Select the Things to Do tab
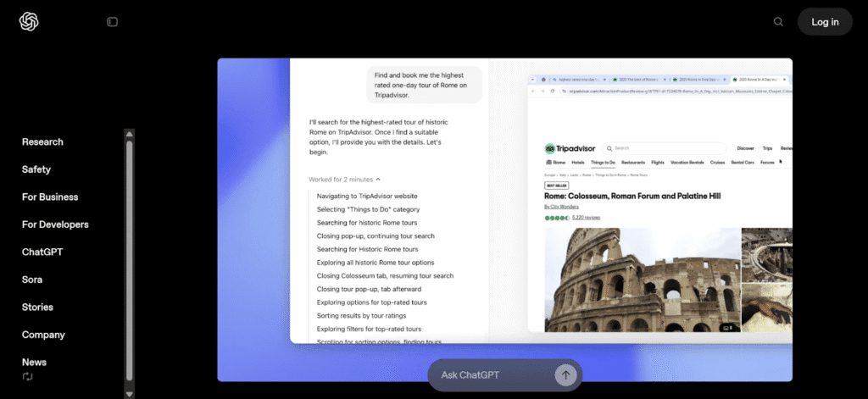Viewport: 868px width, 399px height. 603,163
